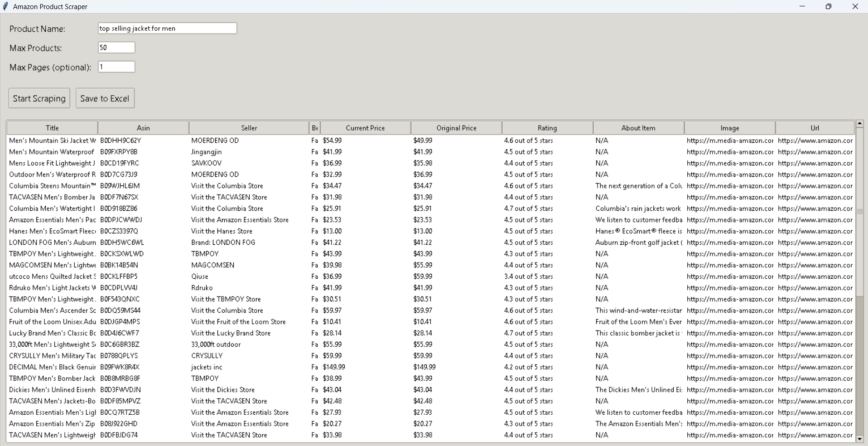Screen dimensions: 868x446
Task: Click the Rating column header
Action: 547,128
